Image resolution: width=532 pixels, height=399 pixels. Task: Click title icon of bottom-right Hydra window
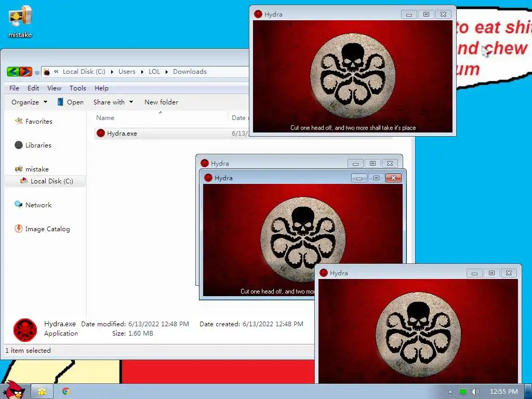click(324, 273)
